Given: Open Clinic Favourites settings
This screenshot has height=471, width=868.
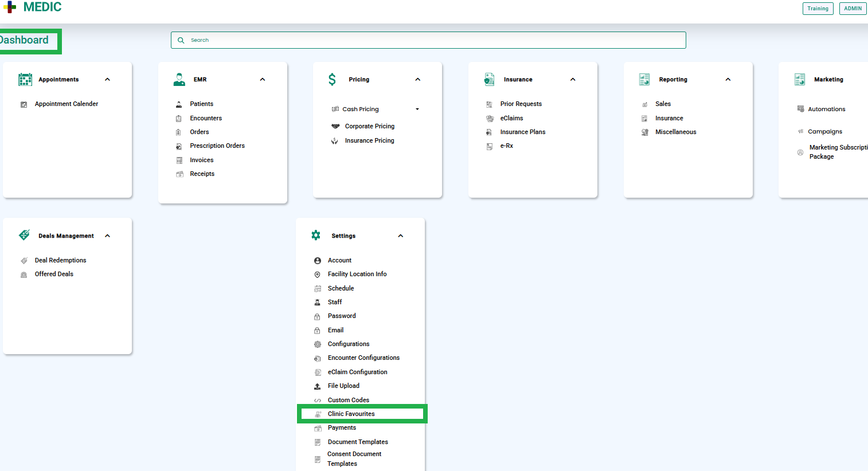Looking at the screenshot, I should [351, 414].
